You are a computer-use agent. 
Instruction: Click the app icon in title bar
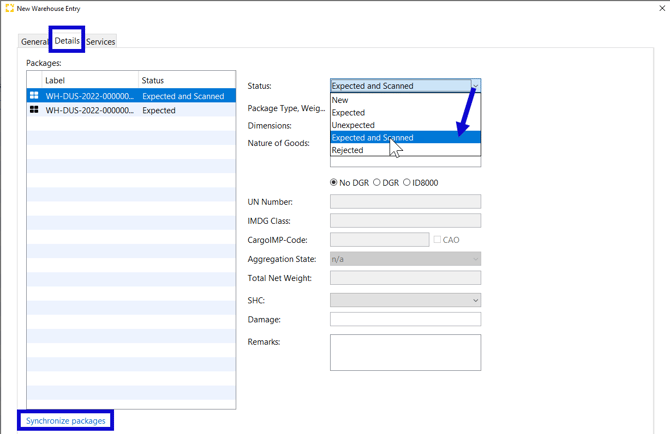[9, 8]
